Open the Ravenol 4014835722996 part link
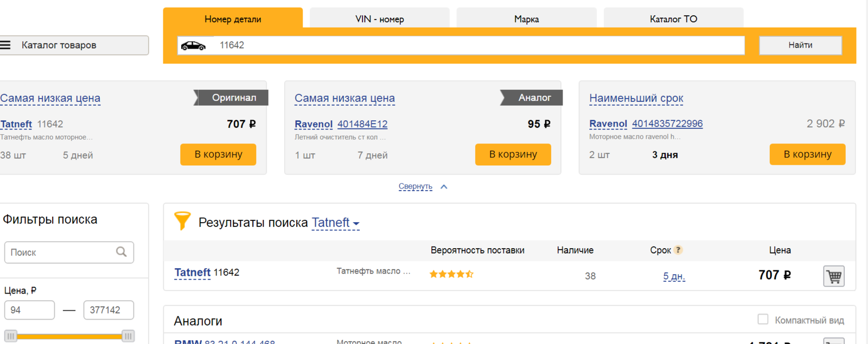This screenshot has width=868, height=344. (x=667, y=124)
